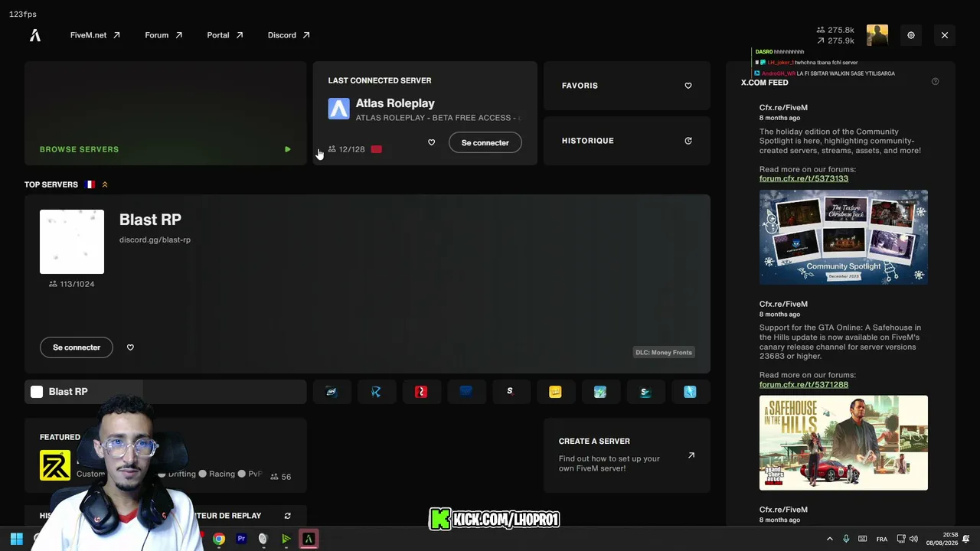Image resolution: width=980 pixels, height=551 pixels.
Task: Refresh the replay editor section
Action: point(288,516)
